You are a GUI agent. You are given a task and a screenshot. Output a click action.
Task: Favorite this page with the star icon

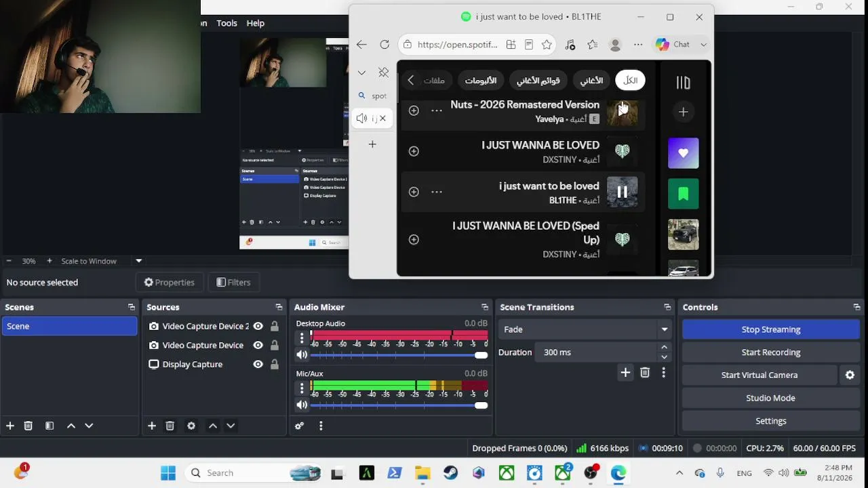[547, 45]
